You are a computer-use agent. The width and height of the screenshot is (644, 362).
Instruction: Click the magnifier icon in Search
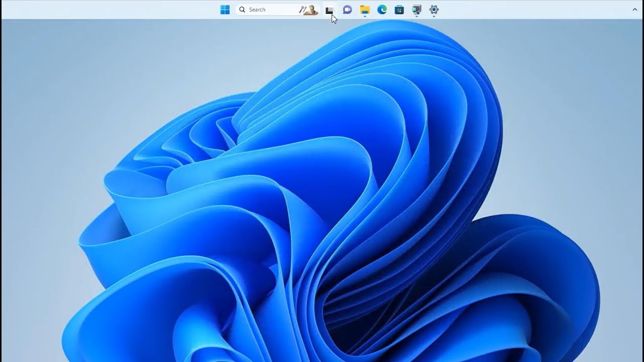point(242,10)
